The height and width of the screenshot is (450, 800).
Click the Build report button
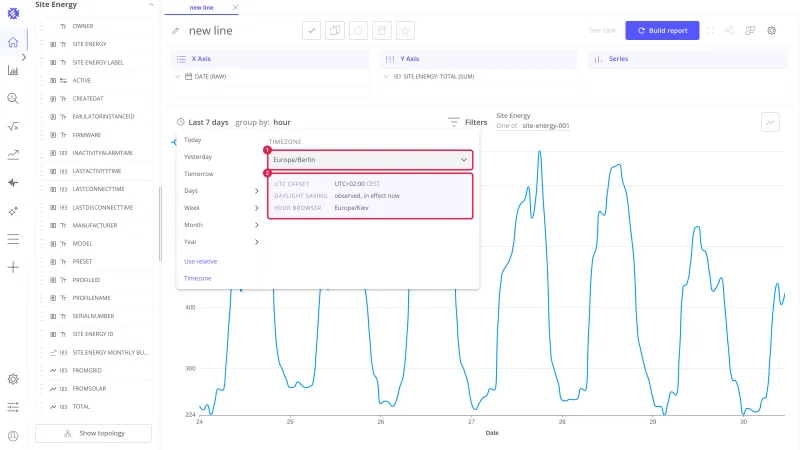(662, 31)
